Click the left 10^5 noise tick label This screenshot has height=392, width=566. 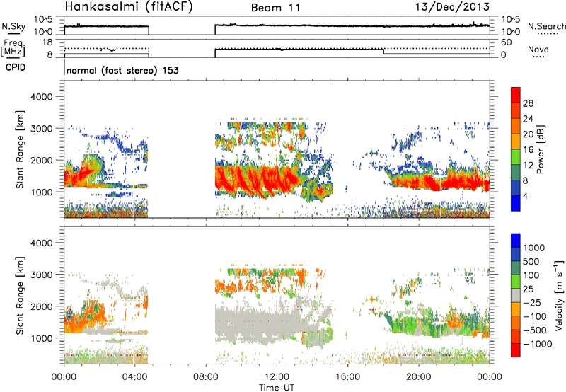pos(43,20)
